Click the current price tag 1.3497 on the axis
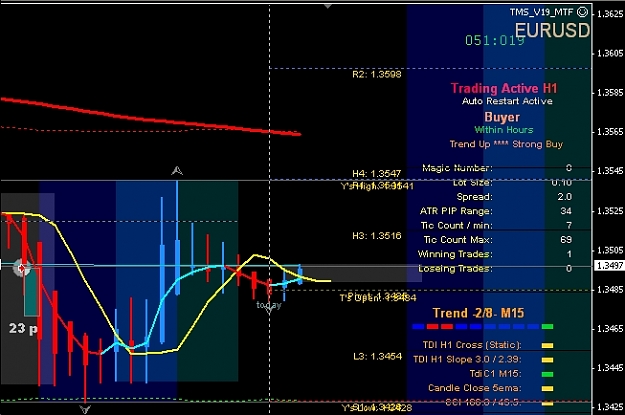The width and height of the screenshot is (625, 415). (x=609, y=266)
